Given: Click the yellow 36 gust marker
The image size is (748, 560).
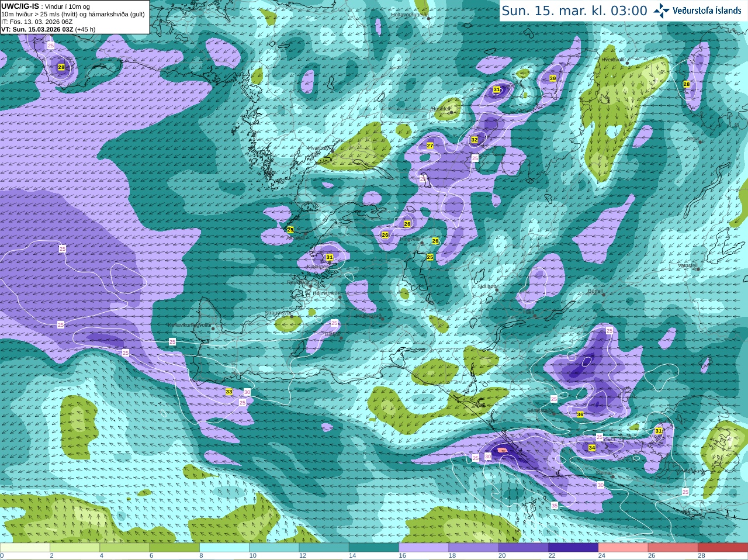Looking at the screenshot, I should point(580,414).
